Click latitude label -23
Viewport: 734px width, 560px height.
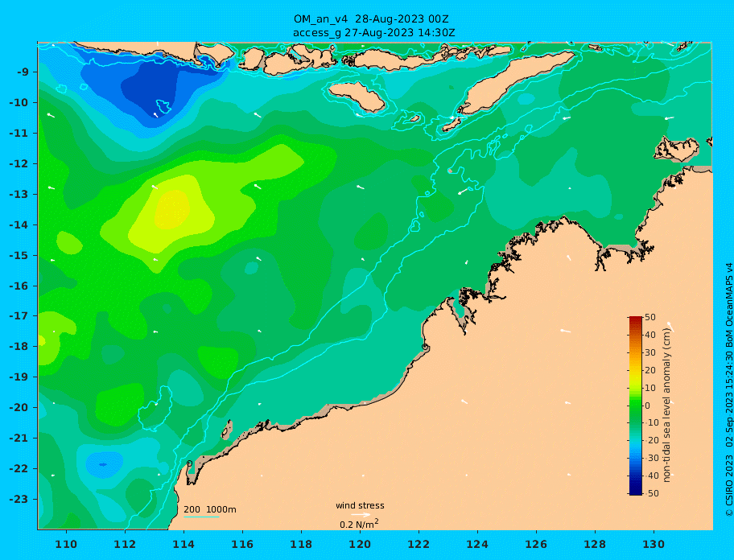19,499
